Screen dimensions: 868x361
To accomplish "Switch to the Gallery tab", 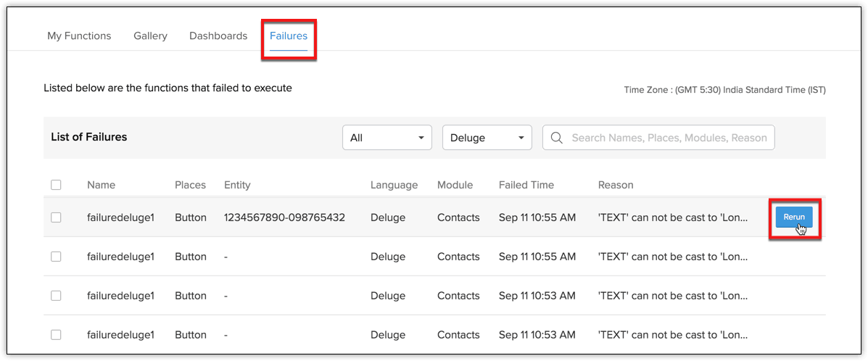I will point(150,36).
